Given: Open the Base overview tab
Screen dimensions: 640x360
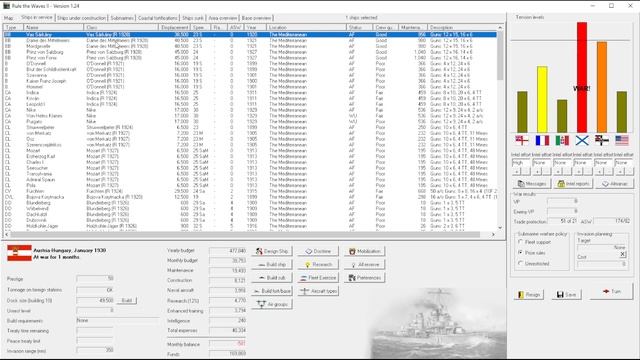Looking at the screenshot, I should 256,18.
